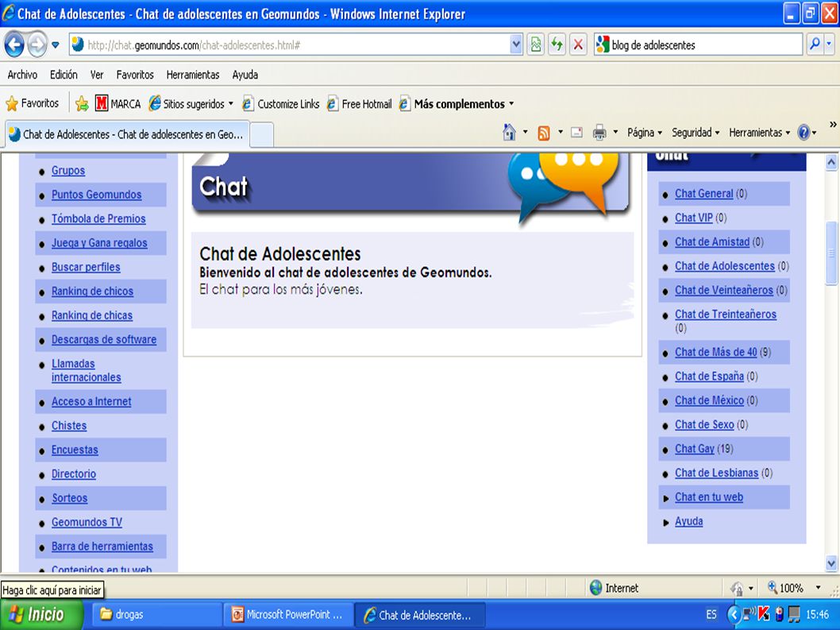Stop loading with the red X icon

(x=578, y=45)
